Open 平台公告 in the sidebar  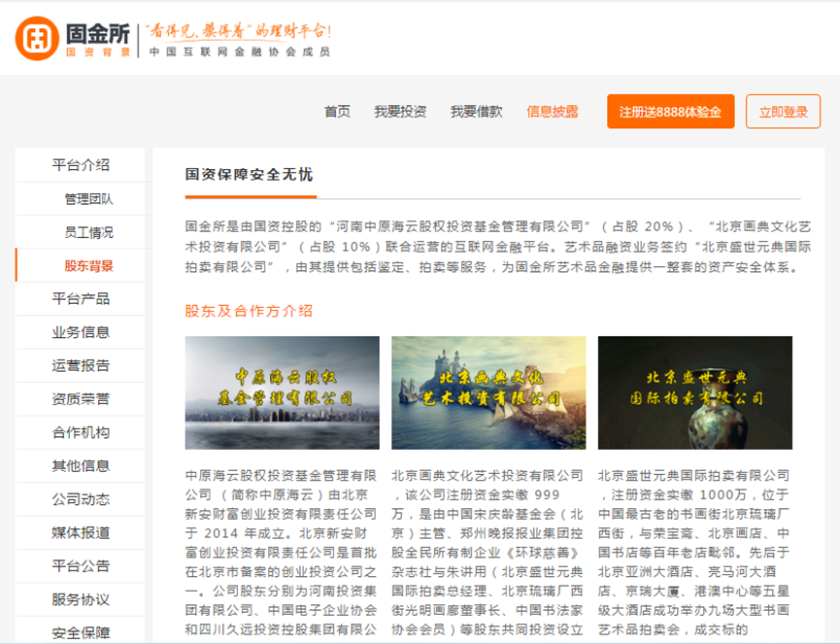pos(81,566)
